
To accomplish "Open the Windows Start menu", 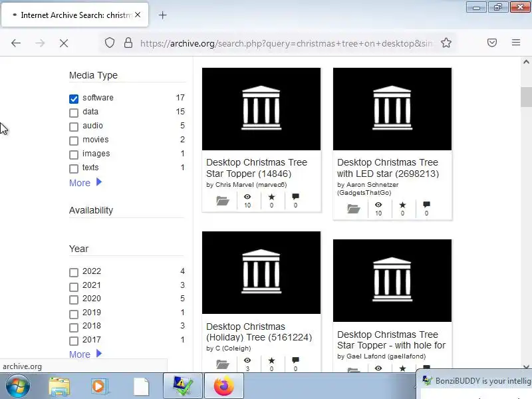I will click(18, 386).
